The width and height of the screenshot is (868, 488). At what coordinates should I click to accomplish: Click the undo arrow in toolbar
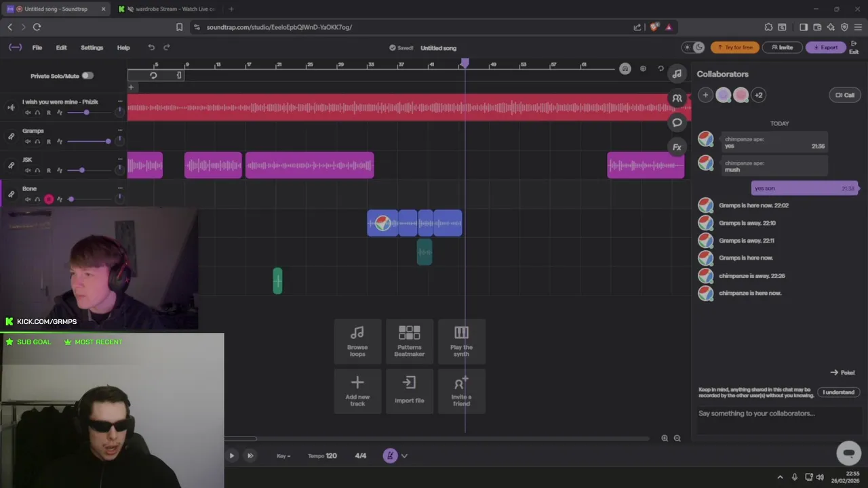pos(151,47)
